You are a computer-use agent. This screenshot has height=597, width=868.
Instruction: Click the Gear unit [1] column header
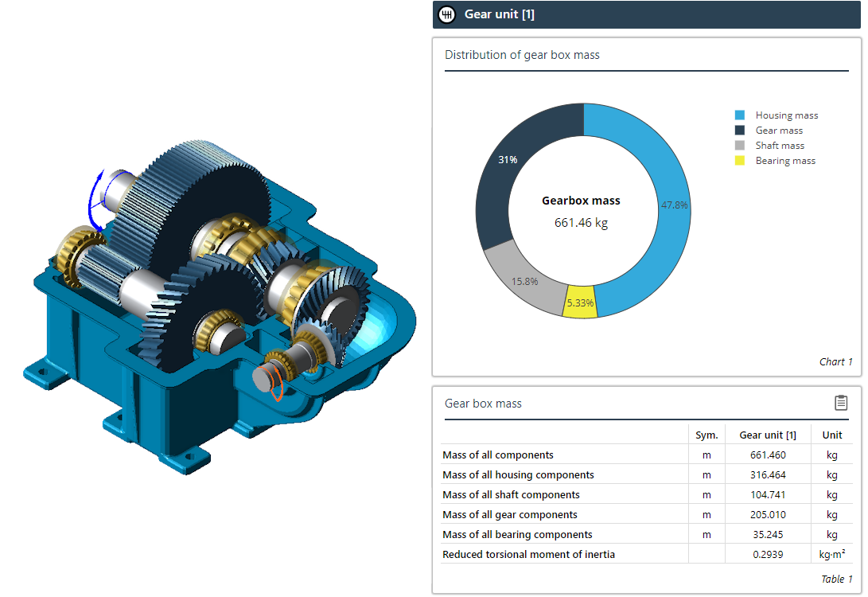[x=767, y=435]
